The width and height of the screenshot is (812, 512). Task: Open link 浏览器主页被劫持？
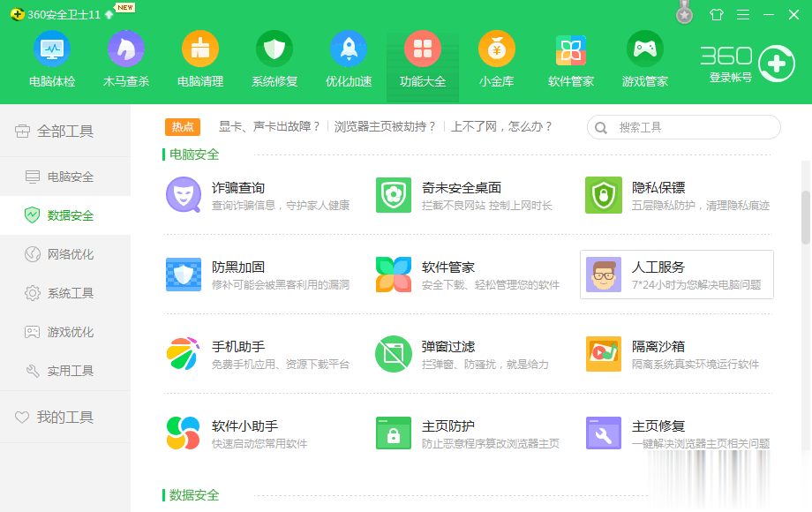pyautogui.click(x=386, y=127)
